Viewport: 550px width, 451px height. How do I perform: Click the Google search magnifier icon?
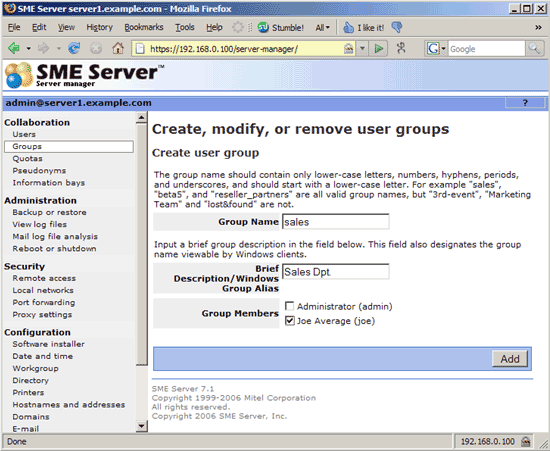click(534, 48)
